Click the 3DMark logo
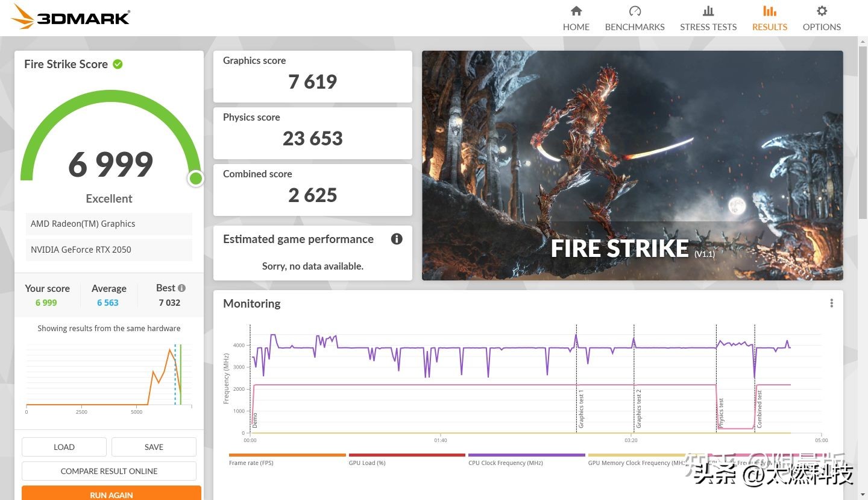The height and width of the screenshot is (500, 868). coord(71,17)
